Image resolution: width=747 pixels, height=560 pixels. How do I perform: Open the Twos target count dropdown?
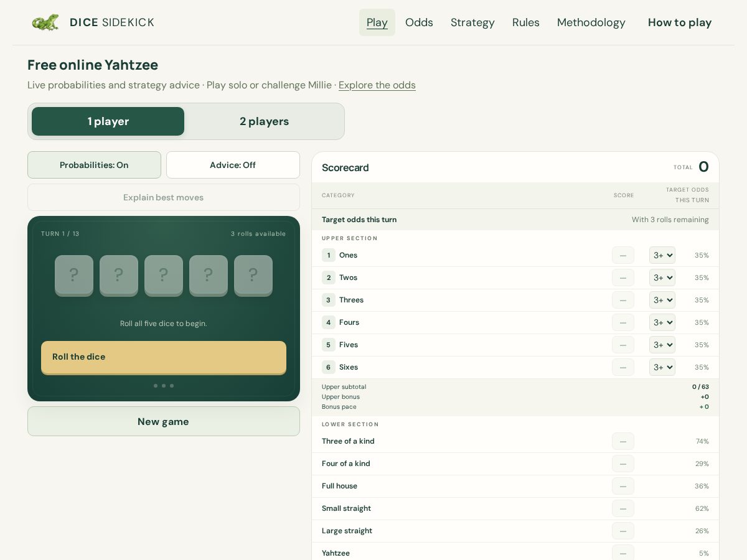(662, 278)
